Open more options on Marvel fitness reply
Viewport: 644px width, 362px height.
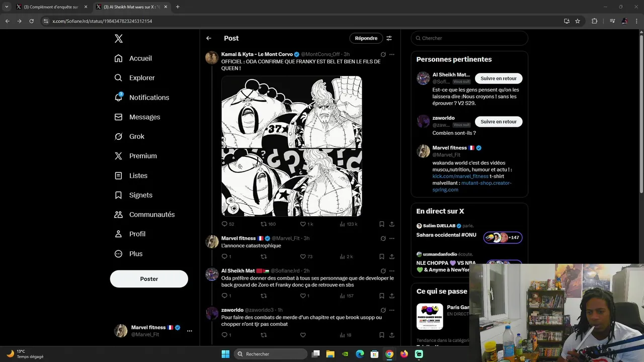tap(392, 238)
